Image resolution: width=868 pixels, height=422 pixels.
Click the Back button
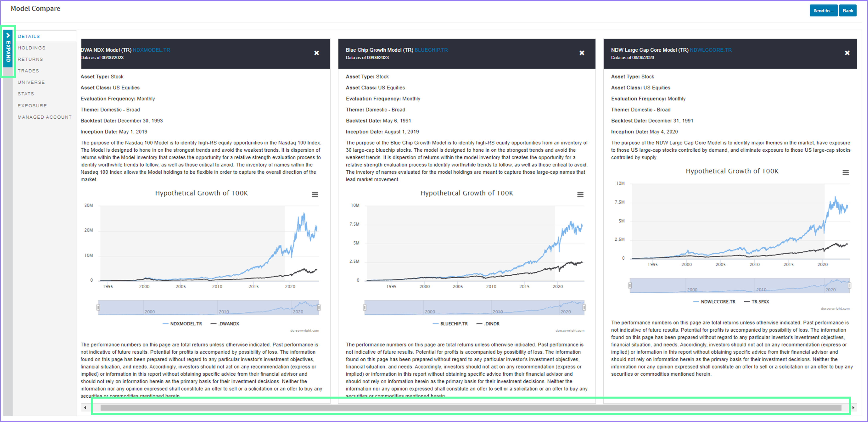pos(847,11)
